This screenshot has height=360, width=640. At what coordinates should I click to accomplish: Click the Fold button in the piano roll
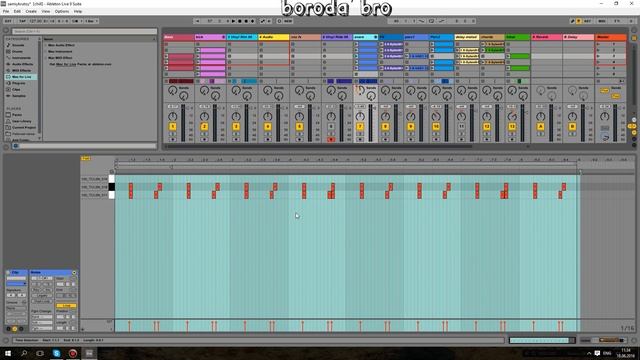[x=85, y=158]
